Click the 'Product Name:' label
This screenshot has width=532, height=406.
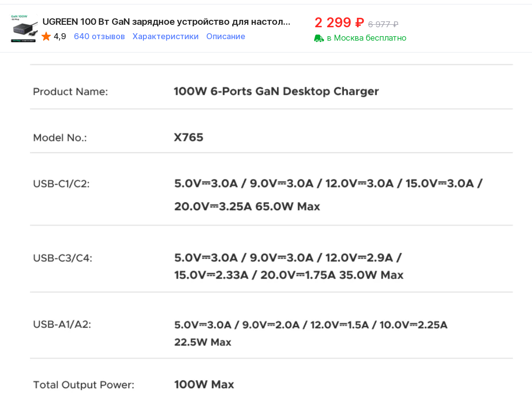pyautogui.click(x=70, y=92)
